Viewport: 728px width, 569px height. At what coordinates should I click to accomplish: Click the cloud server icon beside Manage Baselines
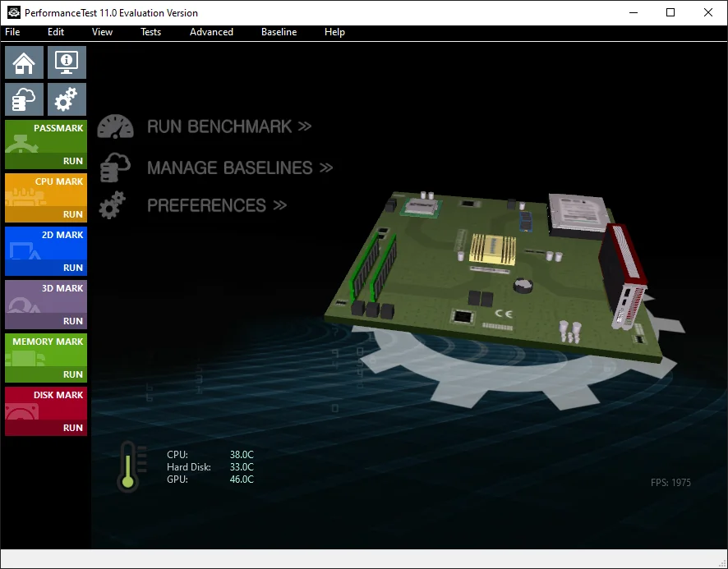pyautogui.click(x=115, y=167)
